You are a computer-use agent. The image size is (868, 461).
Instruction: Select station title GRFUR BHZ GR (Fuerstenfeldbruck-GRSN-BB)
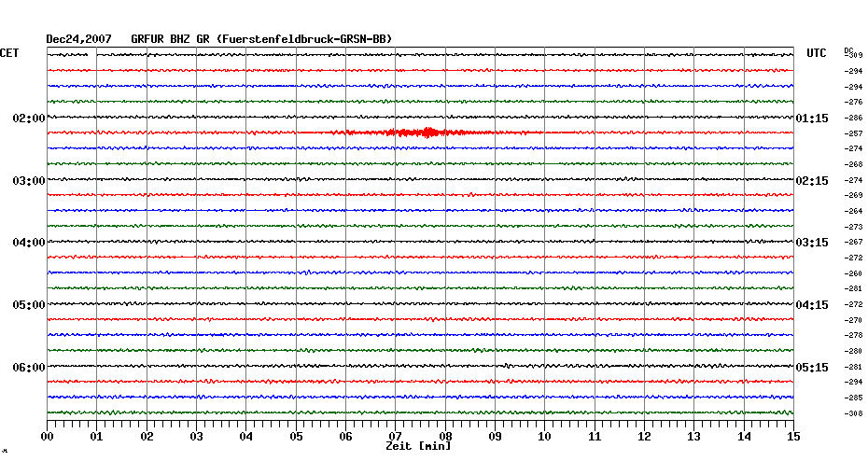point(261,39)
